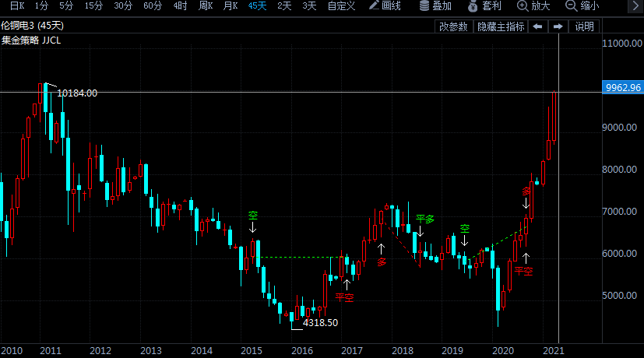Select the 15分 timeframe
Screen dimensions: 644x358
coord(93,5)
